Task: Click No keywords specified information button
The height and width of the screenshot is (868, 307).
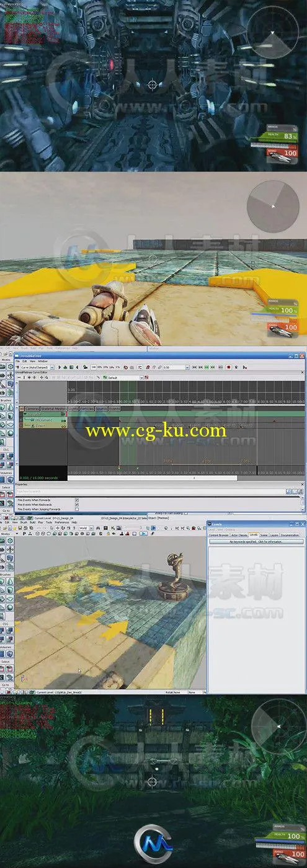Action: pos(256,541)
